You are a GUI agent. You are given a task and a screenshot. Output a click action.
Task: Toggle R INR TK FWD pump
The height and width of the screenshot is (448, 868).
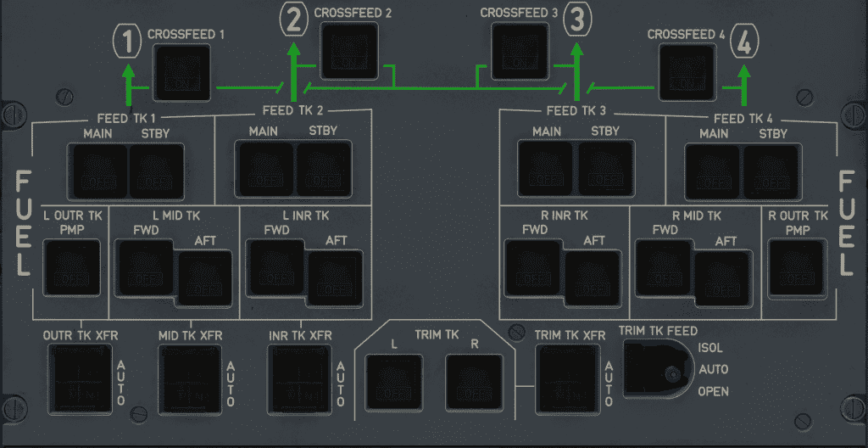click(533, 267)
